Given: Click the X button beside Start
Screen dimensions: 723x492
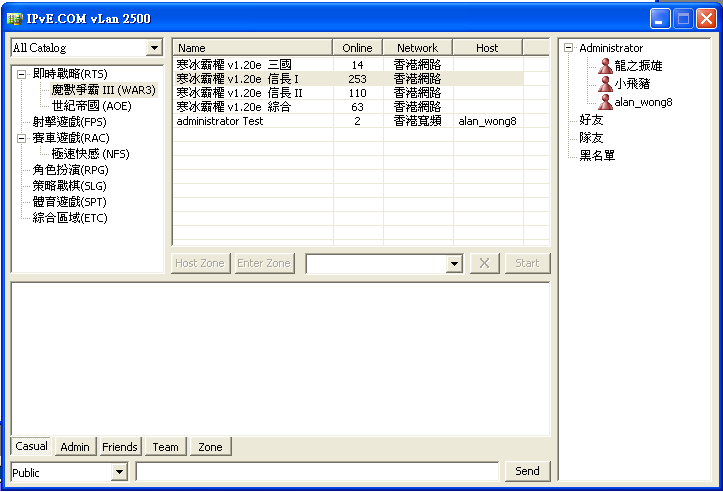Looking at the screenshot, I should pyautogui.click(x=484, y=263).
